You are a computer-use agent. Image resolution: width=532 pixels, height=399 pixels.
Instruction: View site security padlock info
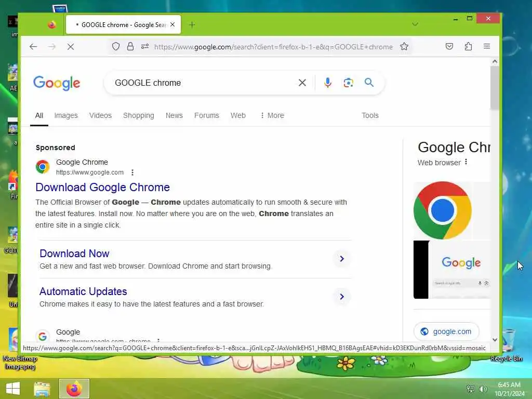coord(130,46)
